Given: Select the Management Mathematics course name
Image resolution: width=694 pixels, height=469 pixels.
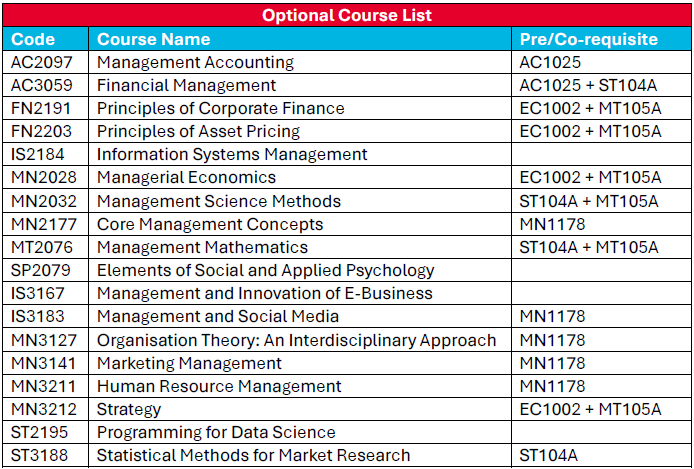Looking at the screenshot, I should [202, 247].
